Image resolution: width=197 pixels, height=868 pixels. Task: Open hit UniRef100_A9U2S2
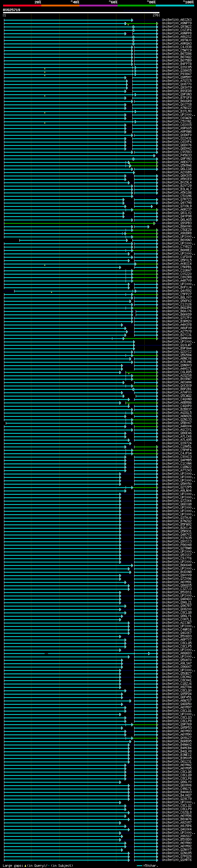pos(177,37)
